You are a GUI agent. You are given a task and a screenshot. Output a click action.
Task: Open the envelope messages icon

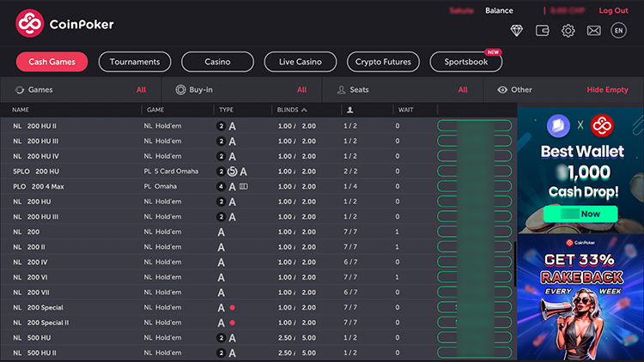(593, 31)
